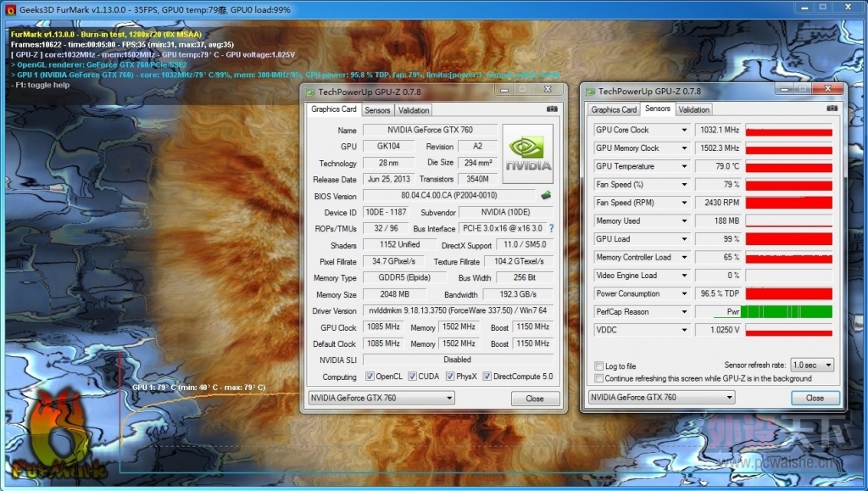Switch to Graphics Card tab in right GPU-Z window
The image size is (868, 491).
tap(614, 109)
